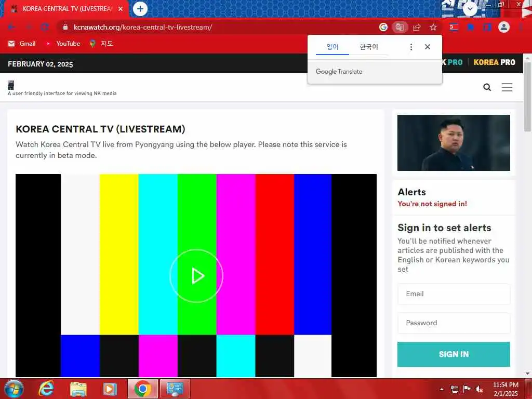Viewport: 532px width, 399px height.
Task: Click the 'You're not signed in!' message
Action: click(x=432, y=204)
